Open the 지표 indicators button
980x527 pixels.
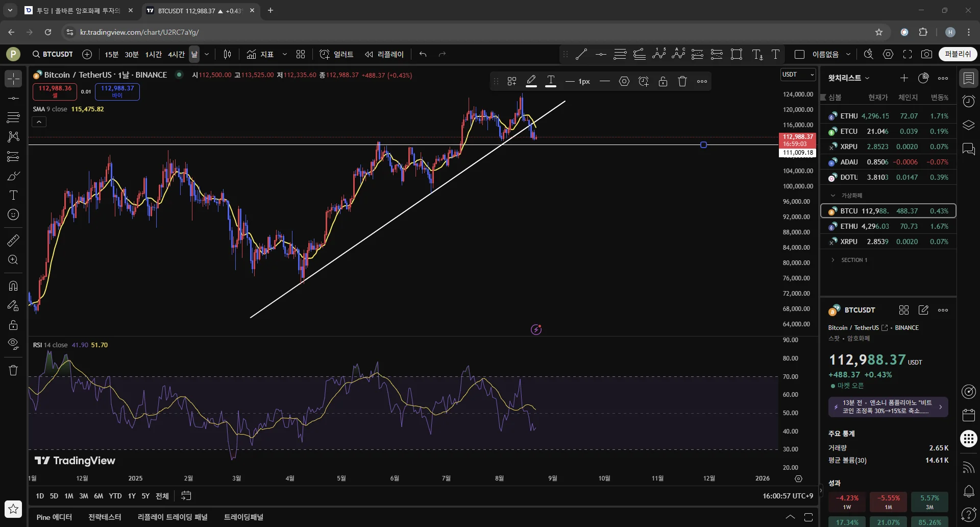[x=260, y=54]
